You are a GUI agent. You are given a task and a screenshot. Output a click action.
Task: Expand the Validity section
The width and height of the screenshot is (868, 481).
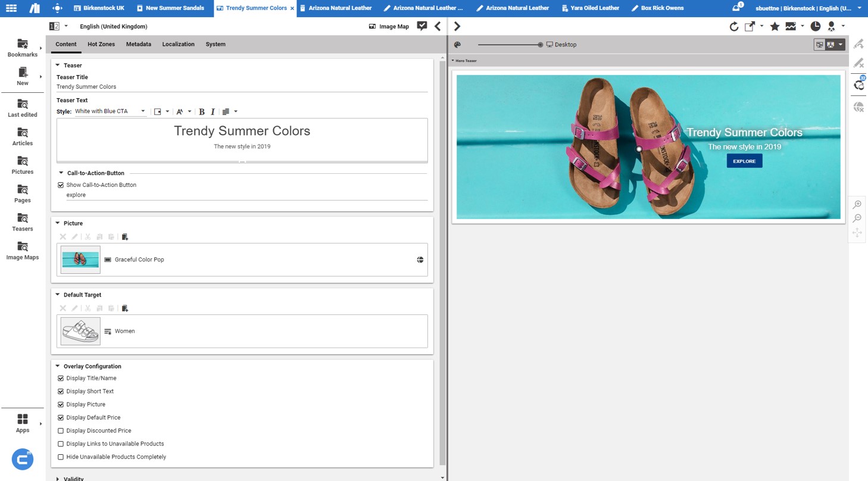pos(58,479)
